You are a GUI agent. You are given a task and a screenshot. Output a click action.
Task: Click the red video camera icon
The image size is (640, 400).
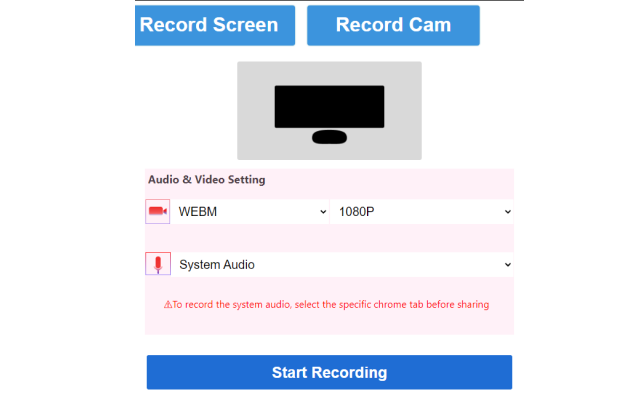158,211
